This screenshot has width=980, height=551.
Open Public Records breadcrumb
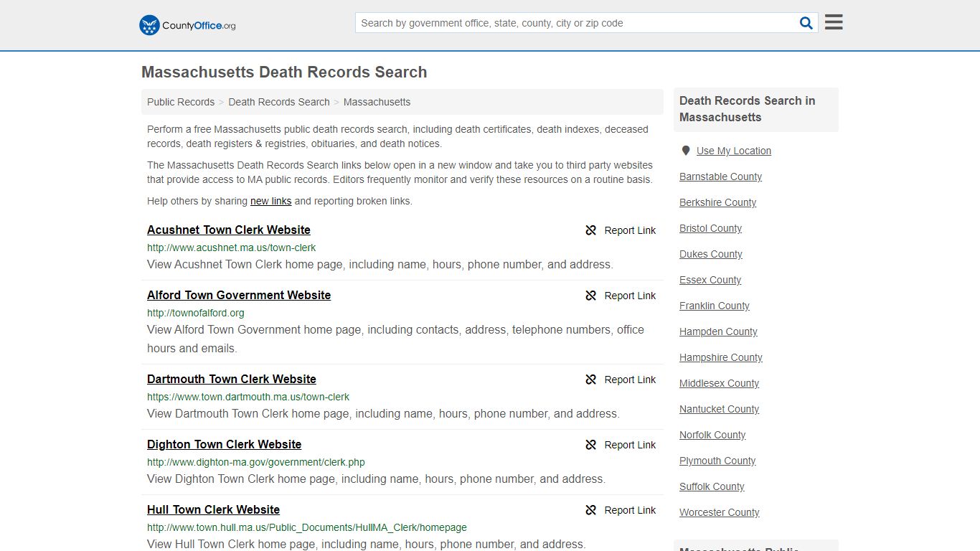[181, 102]
